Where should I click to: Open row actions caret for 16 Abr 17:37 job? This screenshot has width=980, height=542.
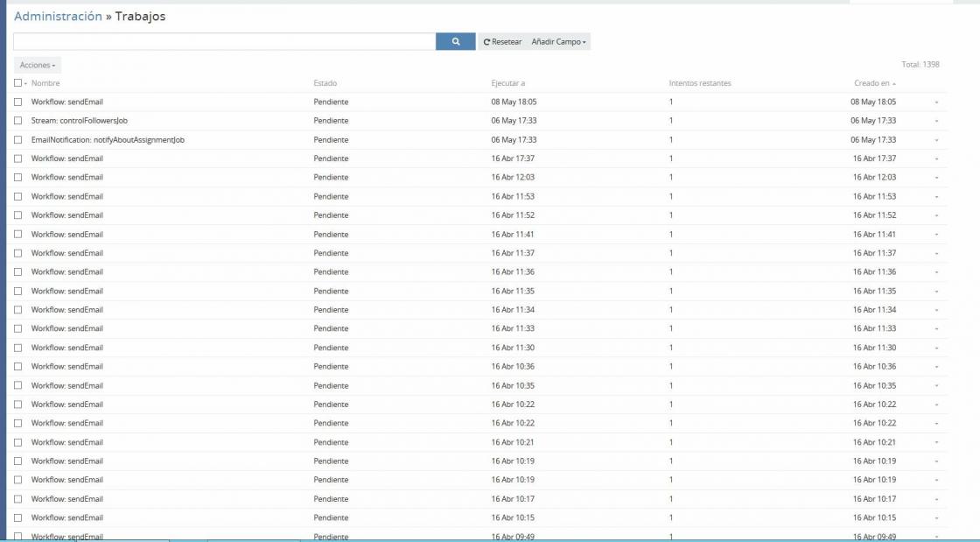936,159
